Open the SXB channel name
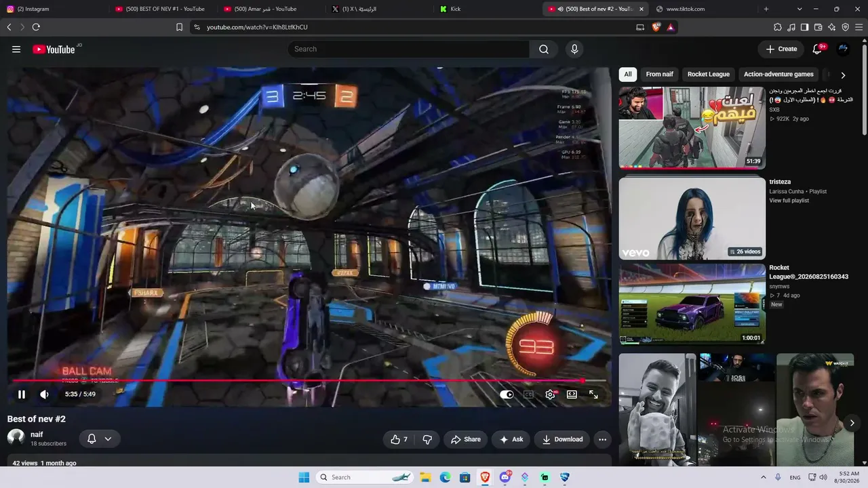This screenshot has height=488, width=868. pyautogui.click(x=774, y=110)
